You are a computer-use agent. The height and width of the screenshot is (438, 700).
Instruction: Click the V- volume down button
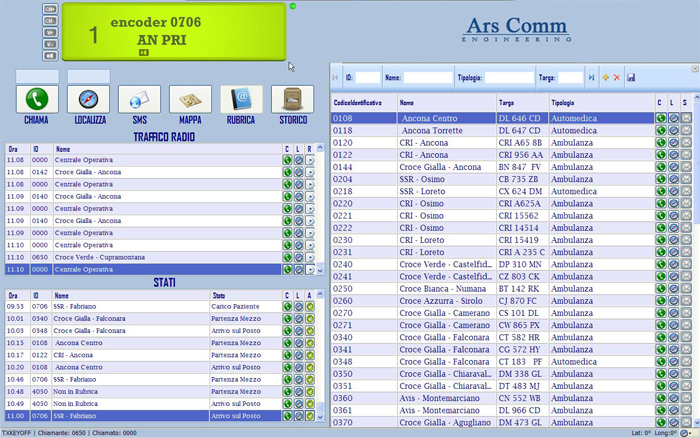pyautogui.click(x=50, y=44)
